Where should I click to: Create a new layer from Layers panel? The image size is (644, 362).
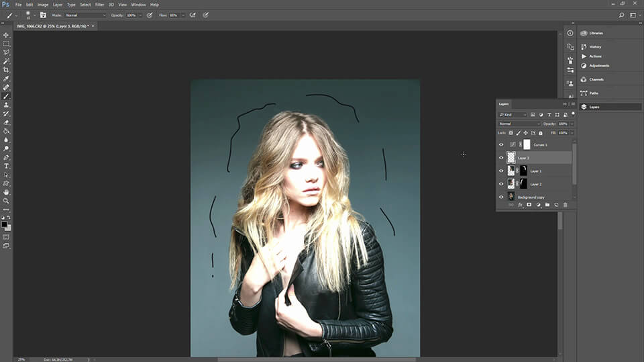click(x=556, y=205)
